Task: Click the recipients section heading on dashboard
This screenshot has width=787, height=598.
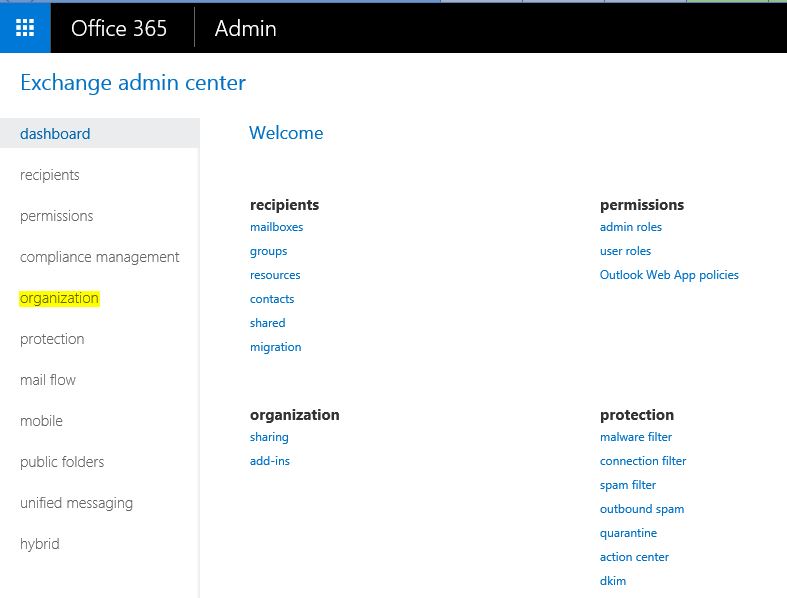Action: [285, 205]
